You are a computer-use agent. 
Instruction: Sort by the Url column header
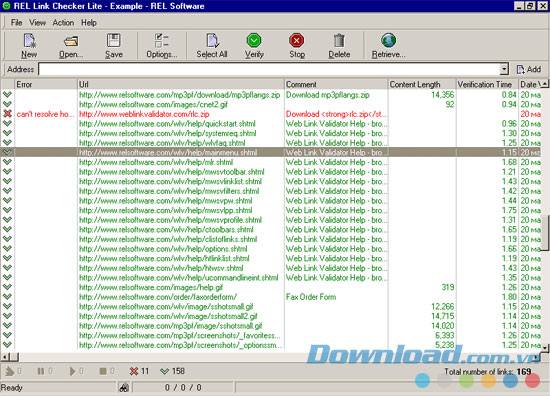click(181, 84)
